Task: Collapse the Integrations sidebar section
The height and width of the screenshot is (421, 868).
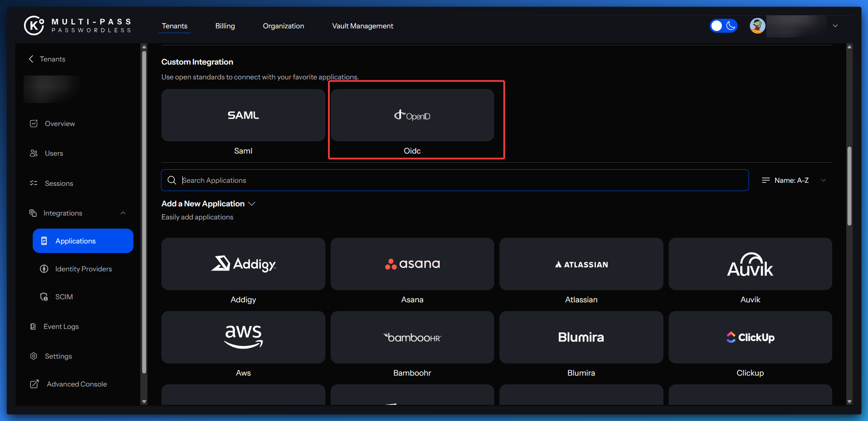Action: coord(123,213)
